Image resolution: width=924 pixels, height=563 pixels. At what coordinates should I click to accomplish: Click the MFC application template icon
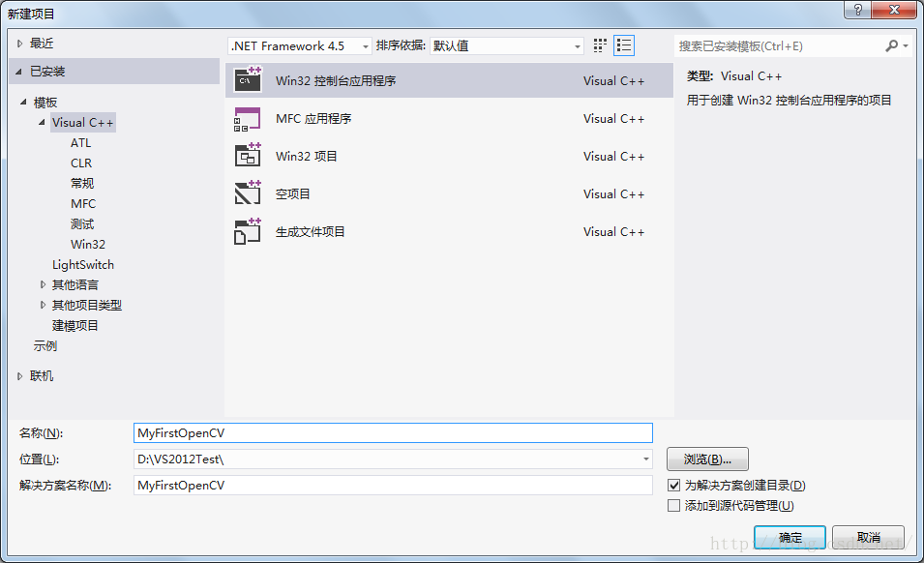coord(248,119)
